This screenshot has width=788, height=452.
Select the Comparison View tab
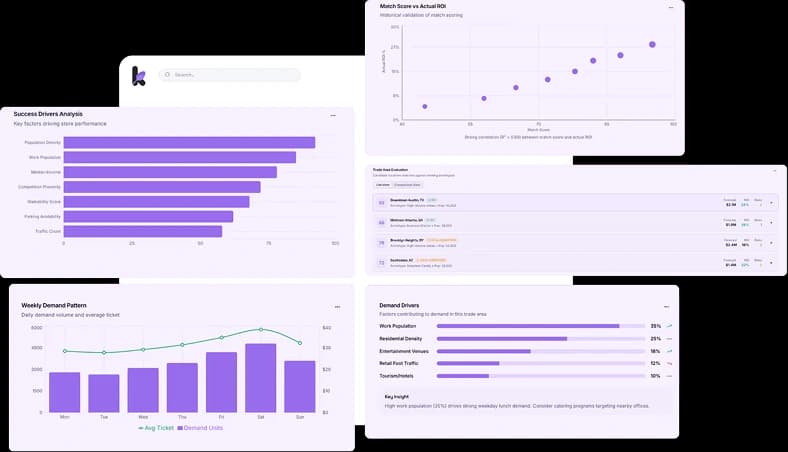point(407,185)
